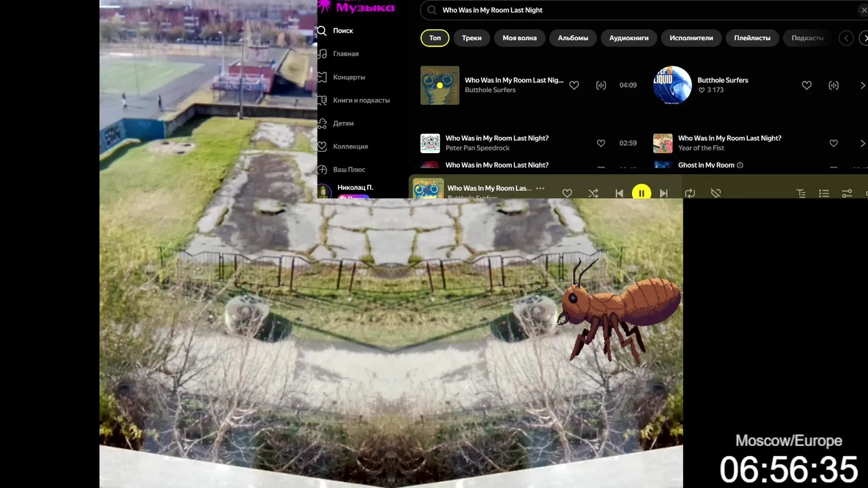The width and height of the screenshot is (868, 488).
Task: Clear the search query with X
Action: click(863, 10)
